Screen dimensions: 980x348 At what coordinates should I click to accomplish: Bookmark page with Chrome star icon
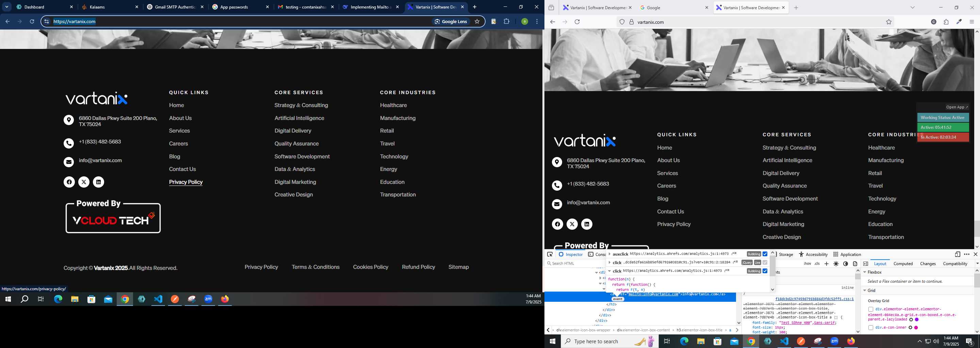pos(477,21)
